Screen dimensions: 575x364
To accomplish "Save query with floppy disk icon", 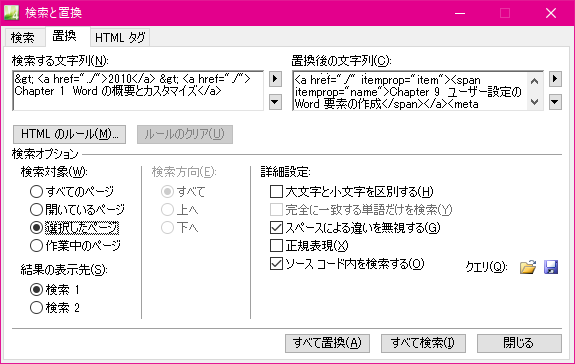I will click(551, 267).
